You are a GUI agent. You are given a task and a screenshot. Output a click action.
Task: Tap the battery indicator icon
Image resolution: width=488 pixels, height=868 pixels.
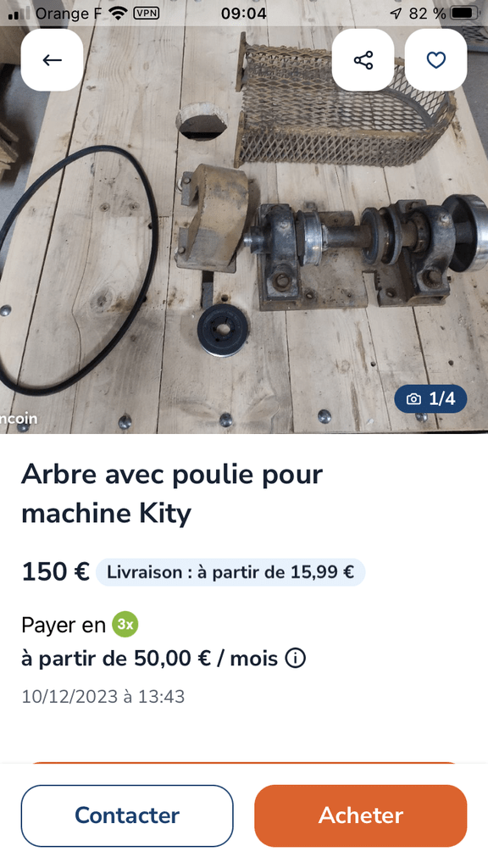pyautogui.click(x=465, y=14)
